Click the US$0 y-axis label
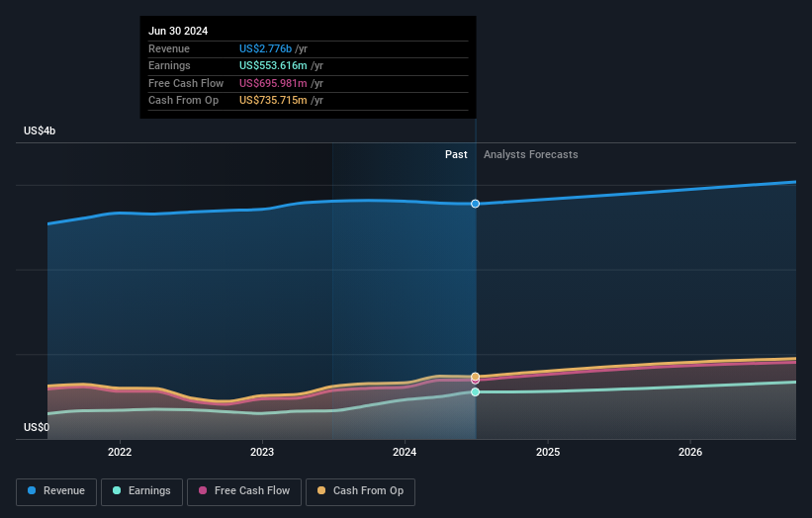Image resolution: width=812 pixels, height=518 pixels. click(x=37, y=427)
